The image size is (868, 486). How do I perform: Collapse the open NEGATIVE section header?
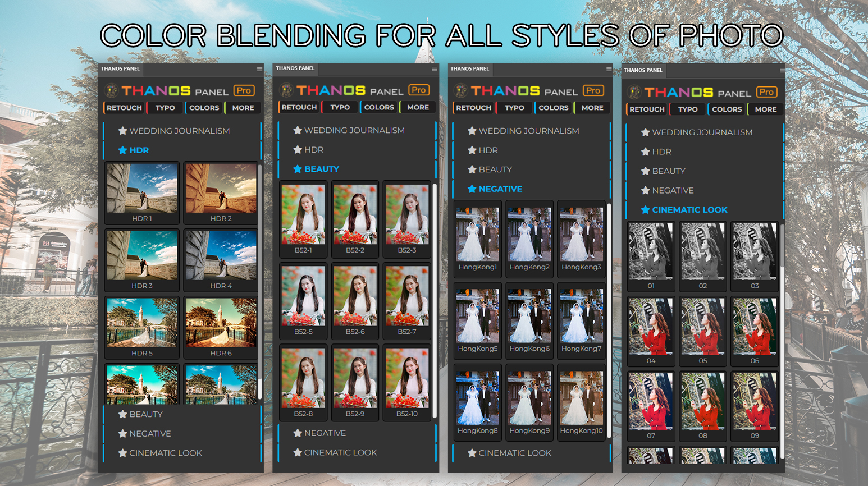pyautogui.click(x=532, y=189)
